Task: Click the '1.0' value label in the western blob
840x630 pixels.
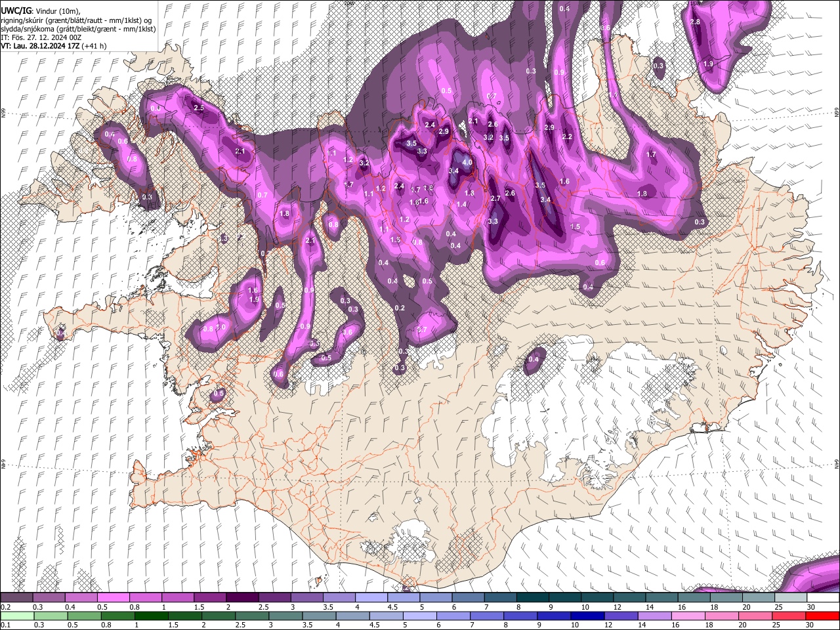Action: tap(221, 327)
